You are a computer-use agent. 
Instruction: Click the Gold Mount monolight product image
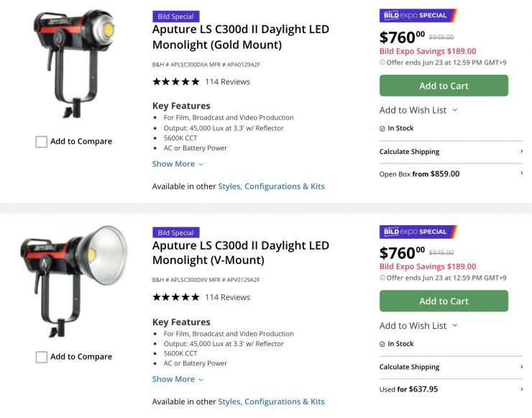(x=73, y=63)
